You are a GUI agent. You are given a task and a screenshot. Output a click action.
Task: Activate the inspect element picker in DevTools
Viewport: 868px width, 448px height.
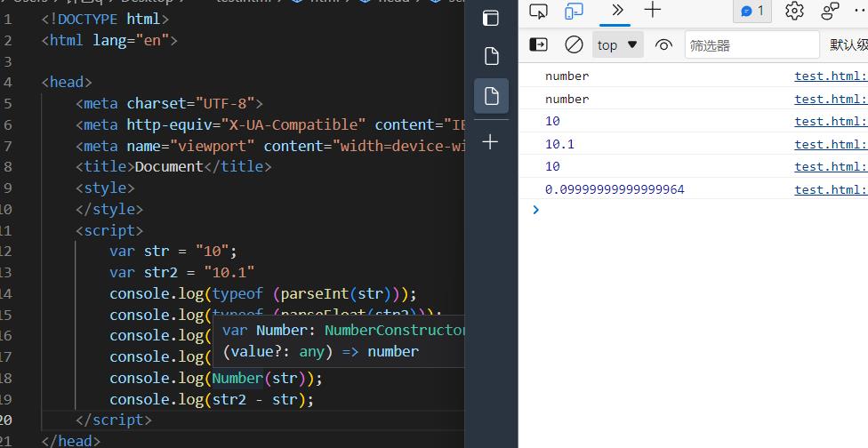pyautogui.click(x=538, y=11)
